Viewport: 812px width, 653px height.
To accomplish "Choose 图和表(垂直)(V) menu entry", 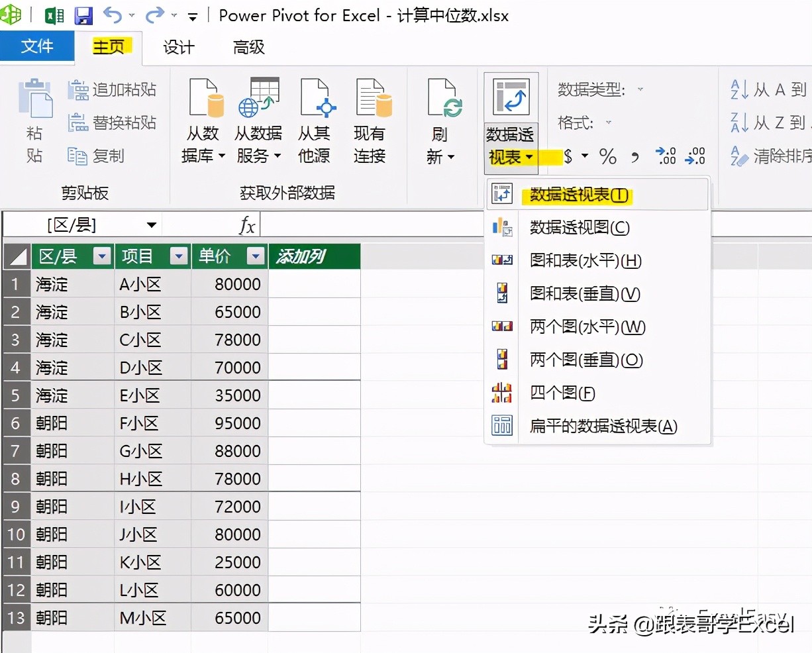I will coord(597,293).
